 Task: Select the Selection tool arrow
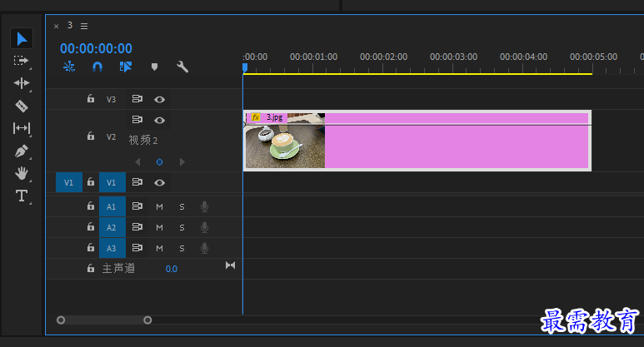click(x=22, y=39)
